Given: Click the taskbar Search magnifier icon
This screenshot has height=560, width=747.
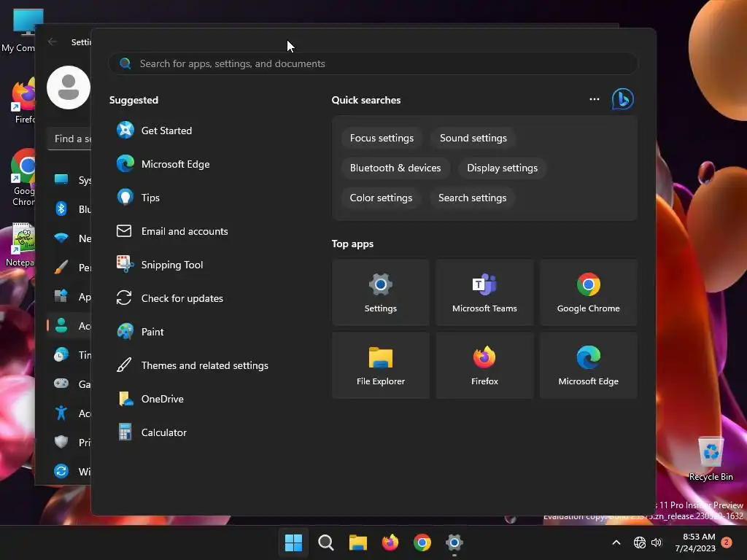Looking at the screenshot, I should click(326, 542).
